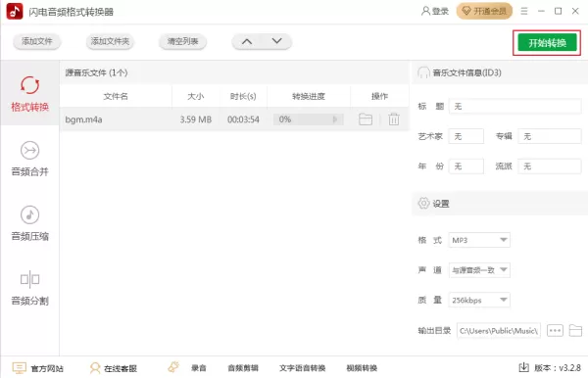Click the 流派 genre input field
588x378 pixels.
tap(550, 166)
